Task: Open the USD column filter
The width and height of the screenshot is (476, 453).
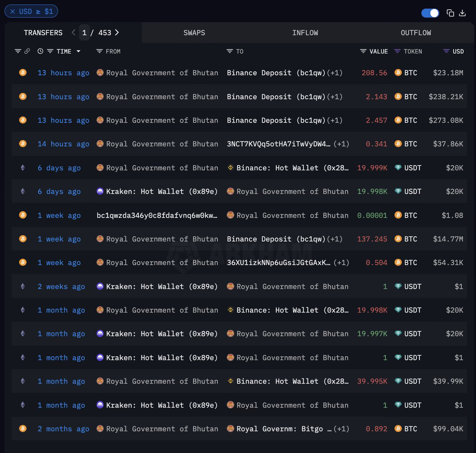Action: [446, 51]
